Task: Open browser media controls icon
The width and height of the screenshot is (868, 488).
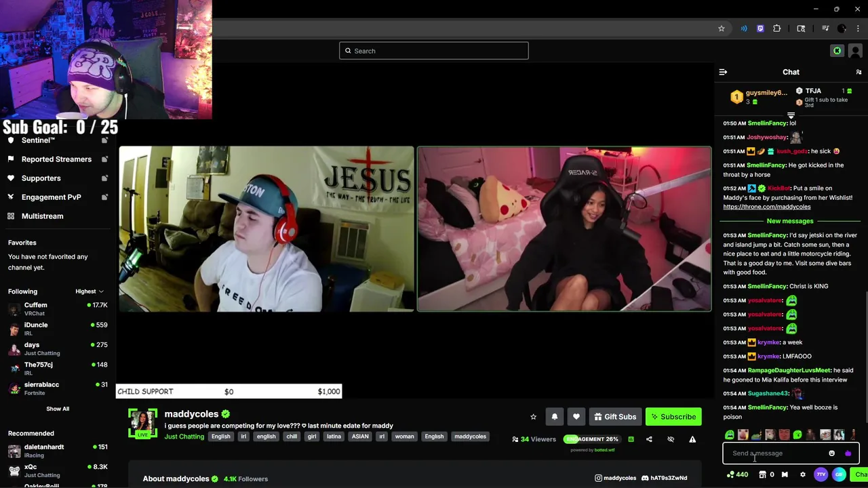Action: click(825, 28)
